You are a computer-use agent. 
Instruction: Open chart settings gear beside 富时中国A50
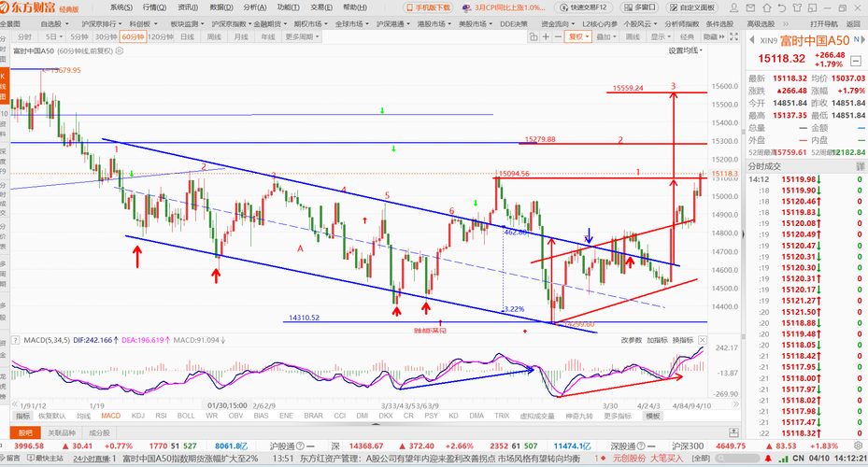120,51
